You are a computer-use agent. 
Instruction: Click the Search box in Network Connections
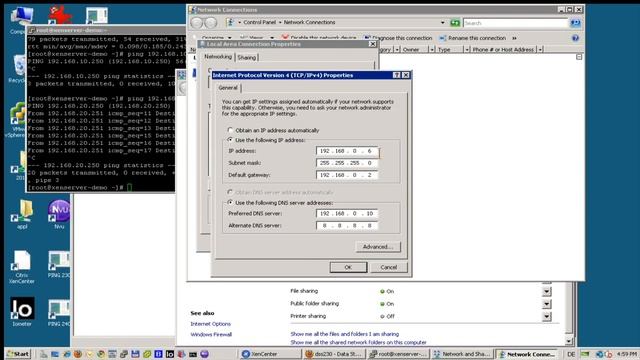[516, 23]
